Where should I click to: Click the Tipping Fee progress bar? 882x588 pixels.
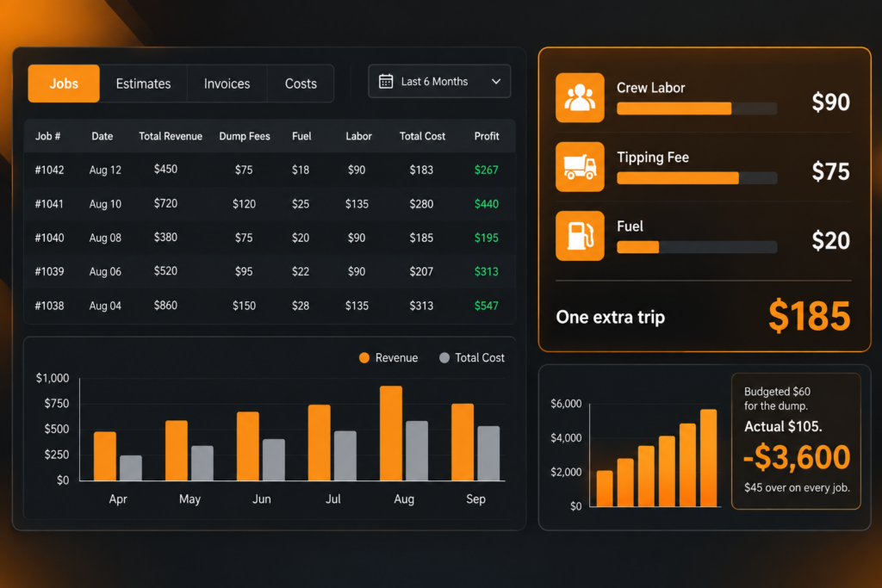click(x=697, y=178)
